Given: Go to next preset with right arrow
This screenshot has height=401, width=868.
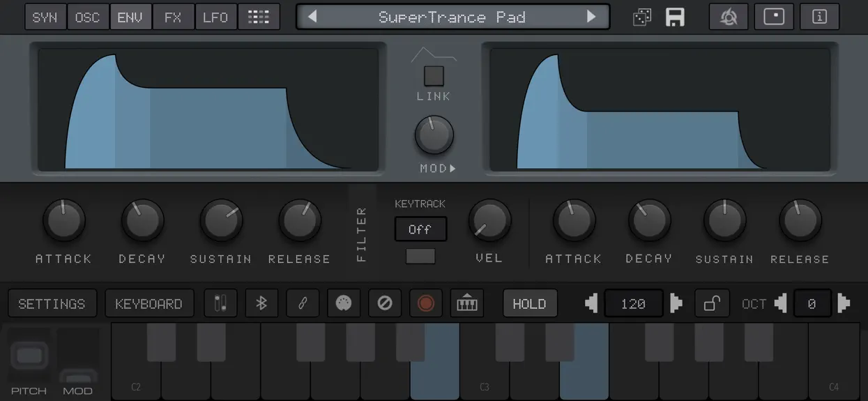Looking at the screenshot, I should (591, 17).
